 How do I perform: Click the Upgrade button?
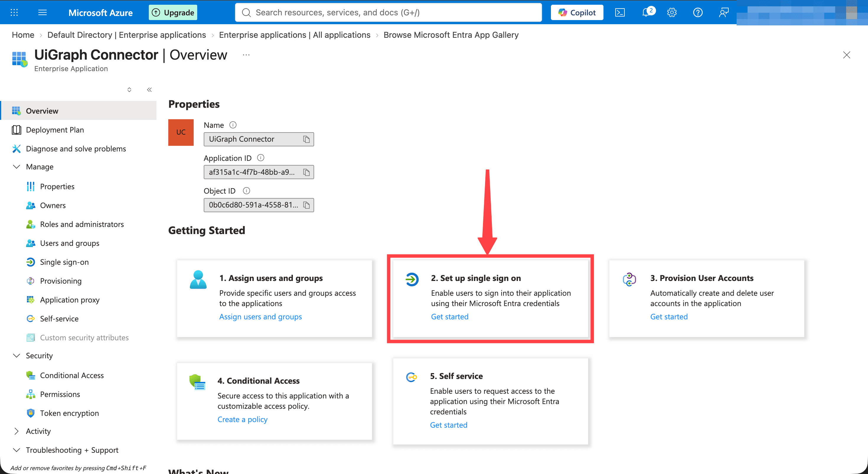[173, 12]
